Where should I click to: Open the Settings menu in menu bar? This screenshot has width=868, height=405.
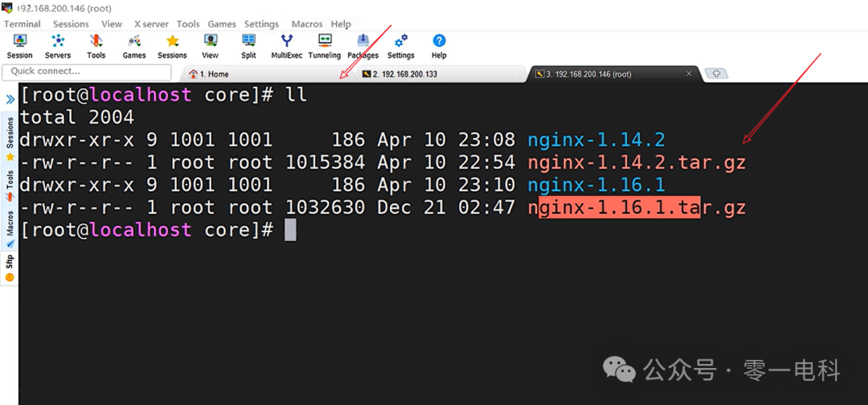[261, 24]
